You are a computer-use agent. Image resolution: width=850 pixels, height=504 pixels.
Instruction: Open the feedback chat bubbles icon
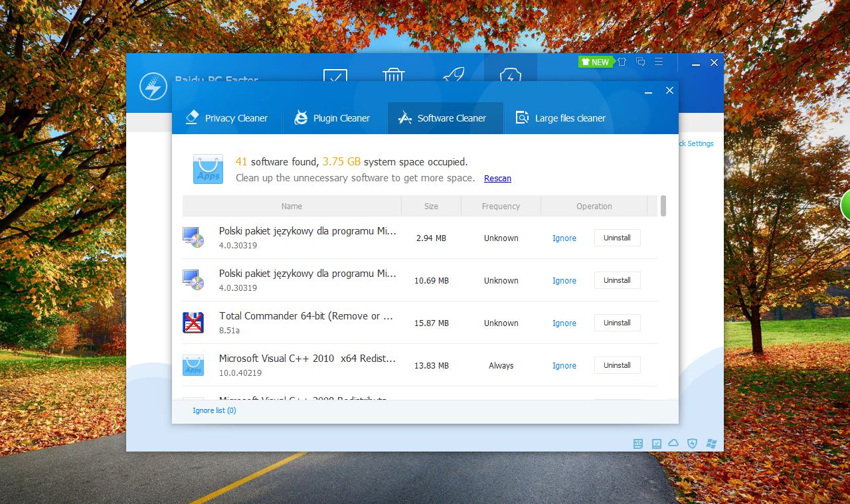(640, 62)
